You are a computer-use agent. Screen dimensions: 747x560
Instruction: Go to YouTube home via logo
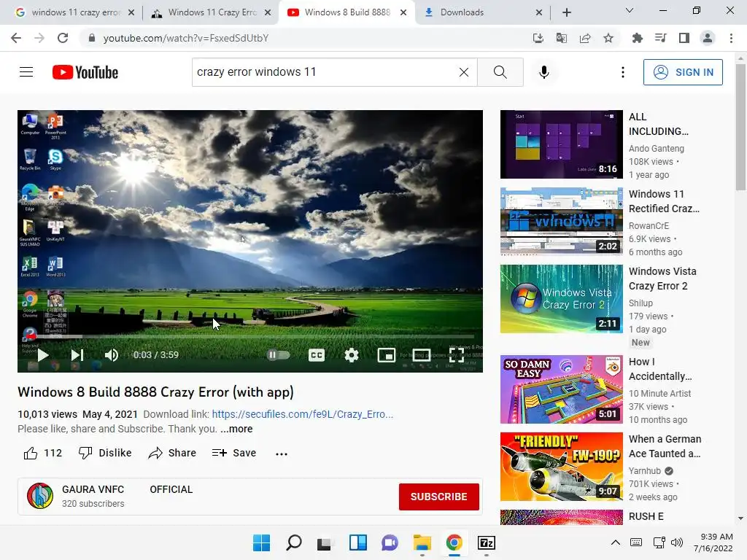pos(85,72)
